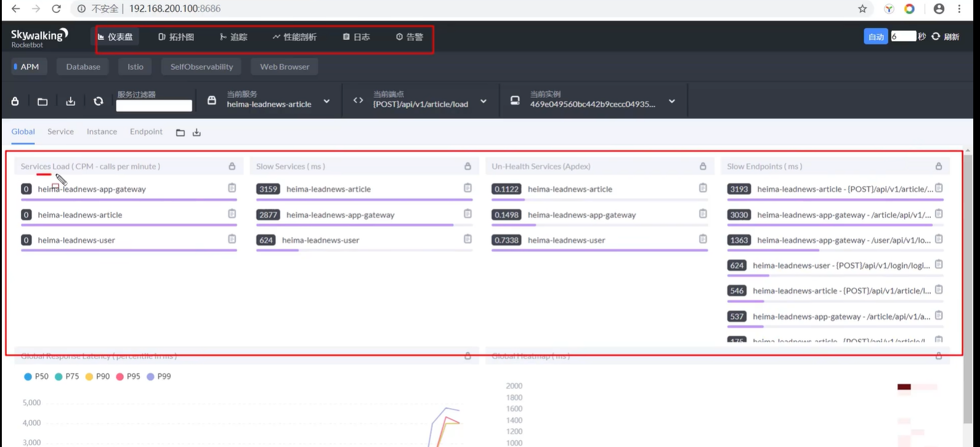Image resolution: width=980 pixels, height=447 pixels.
Task: Focus the 服务过滤器 service filter input
Action: (x=154, y=105)
